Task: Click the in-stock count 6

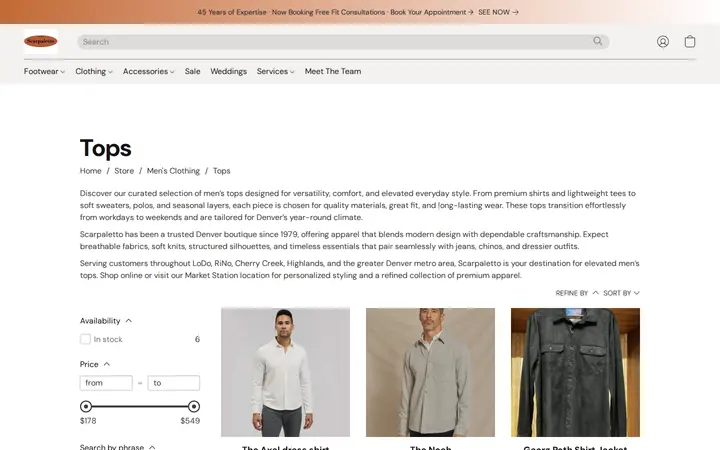Action: tap(197, 339)
